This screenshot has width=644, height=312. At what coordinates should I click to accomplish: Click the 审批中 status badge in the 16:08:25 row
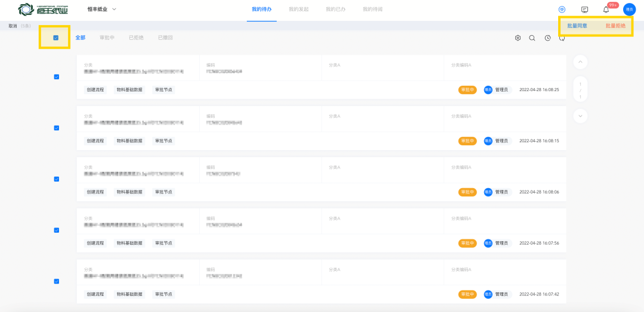[x=467, y=90]
